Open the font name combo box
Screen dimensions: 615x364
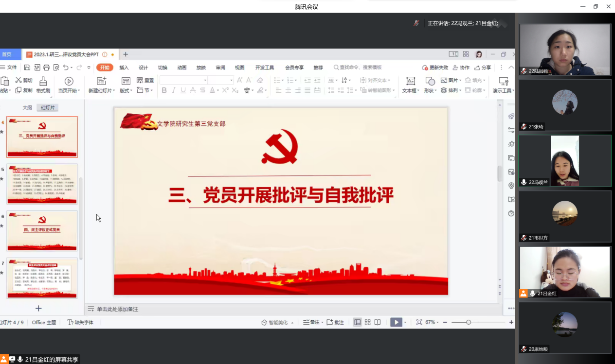pyautogui.click(x=184, y=80)
